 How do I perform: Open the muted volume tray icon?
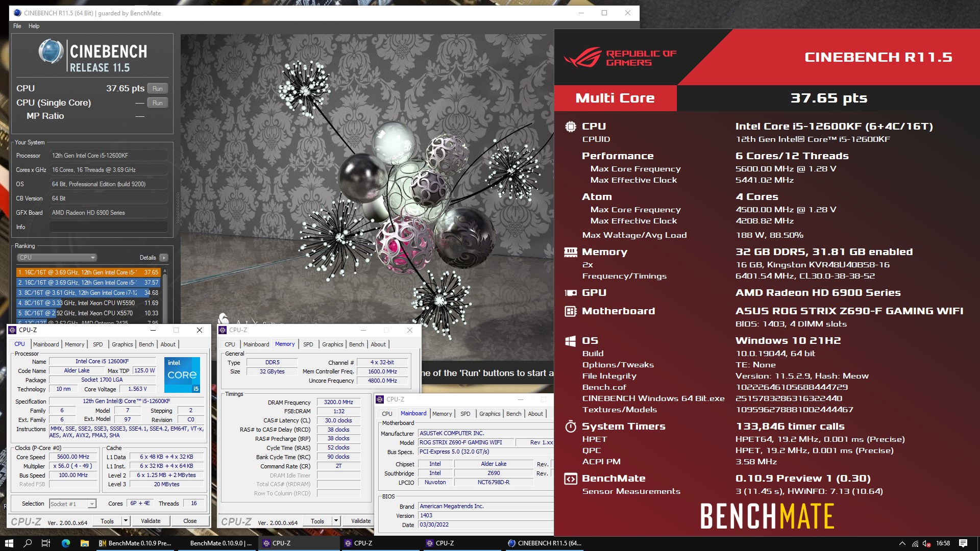[x=926, y=543]
